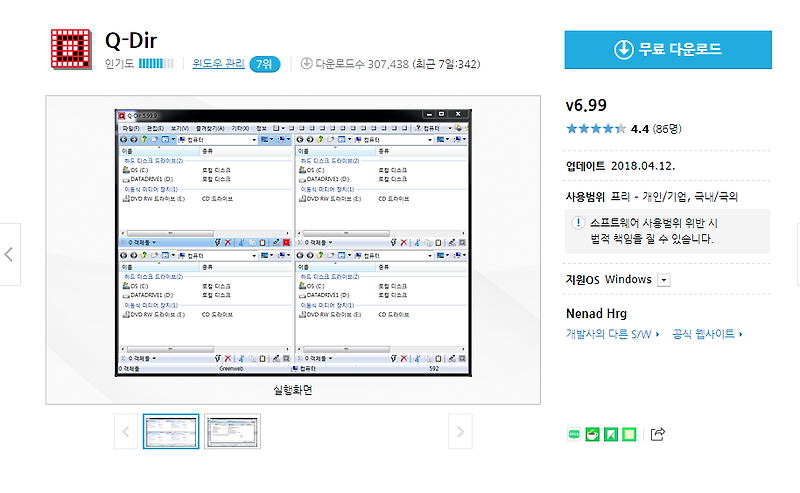
Task: Click the v6.99 version label
Action: point(586,105)
